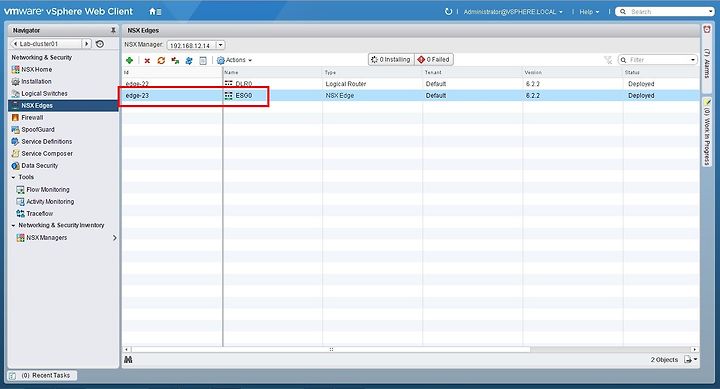This screenshot has height=389, width=720.
Task: Click the red X delete edge icon
Action: (147, 61)
